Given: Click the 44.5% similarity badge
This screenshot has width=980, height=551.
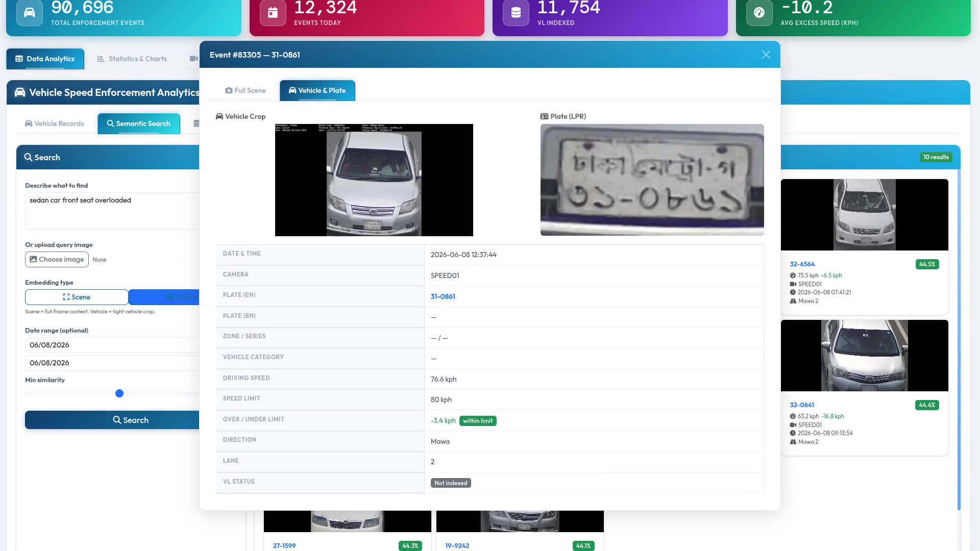Looking at the screenshot, I should click(927, 264).
